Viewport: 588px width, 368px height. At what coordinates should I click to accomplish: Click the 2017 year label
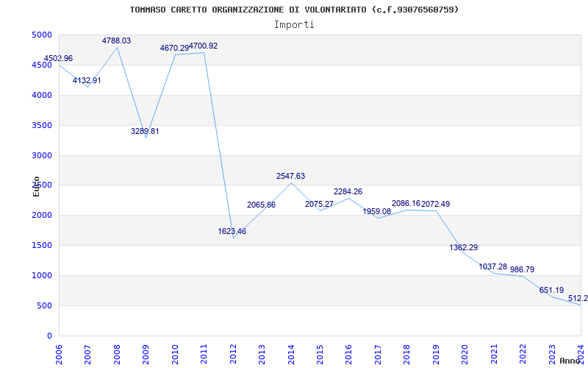[378, 355]
